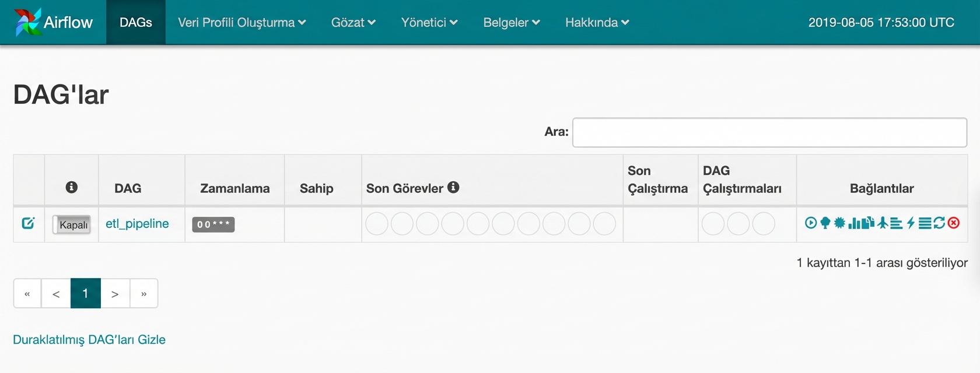Trigger the etl_pipeline DAG with play icon
Viewport: 980px width, 373px height.
[811, 223]
